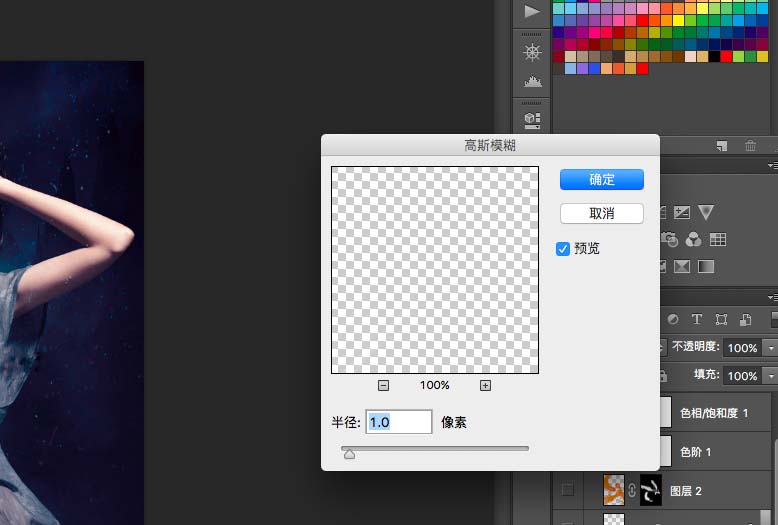Click the shape layer filter icon

(721, 320)
